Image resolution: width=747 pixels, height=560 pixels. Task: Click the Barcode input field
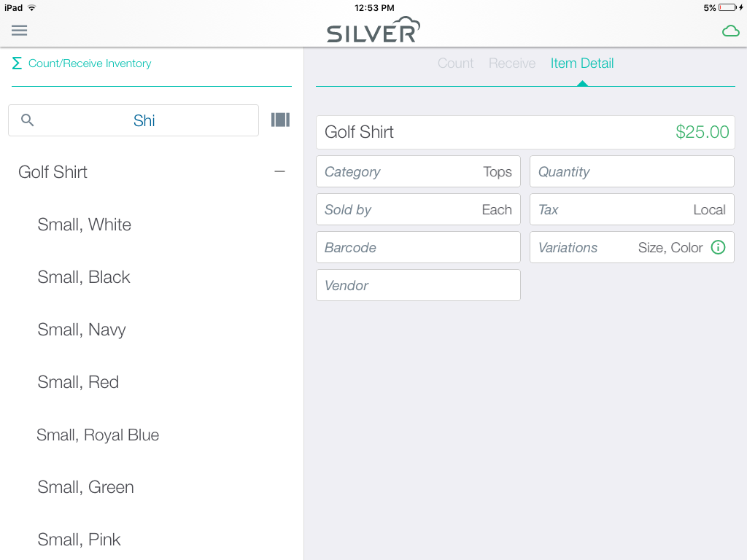418,247
